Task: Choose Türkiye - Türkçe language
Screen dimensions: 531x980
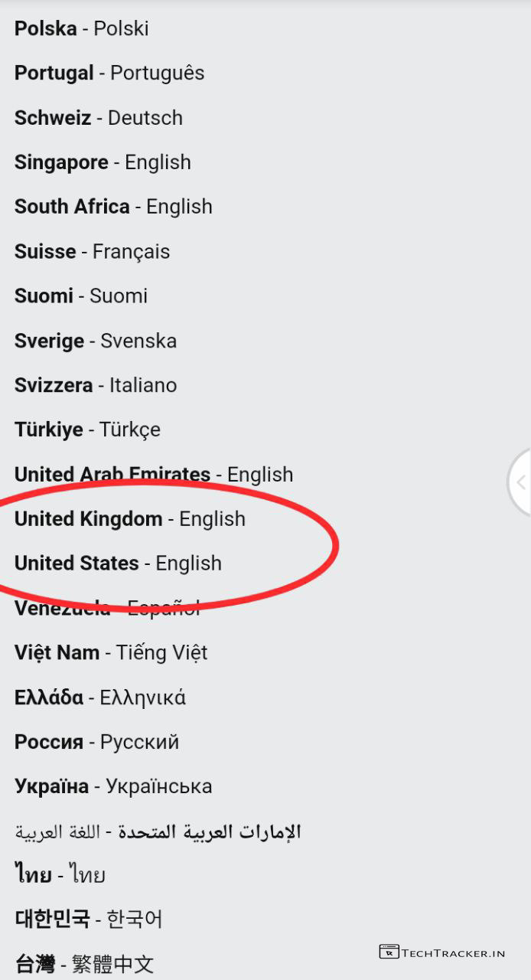Action: 87,430
